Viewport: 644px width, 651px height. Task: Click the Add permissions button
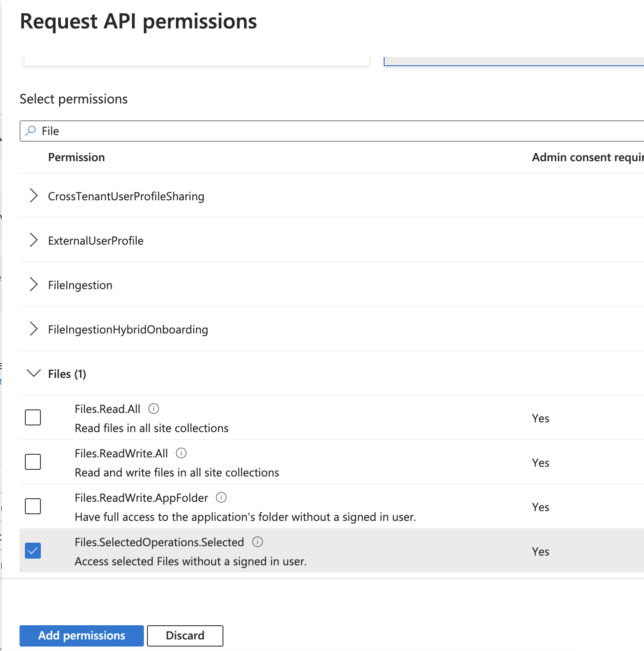(82, 635)
